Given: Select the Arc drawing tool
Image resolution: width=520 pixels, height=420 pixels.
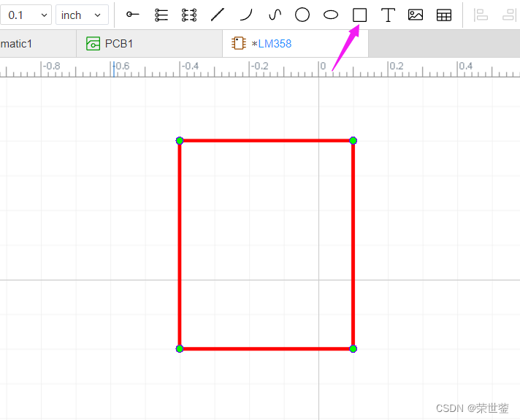Looking at the screenshot, I should coord(246,15).
